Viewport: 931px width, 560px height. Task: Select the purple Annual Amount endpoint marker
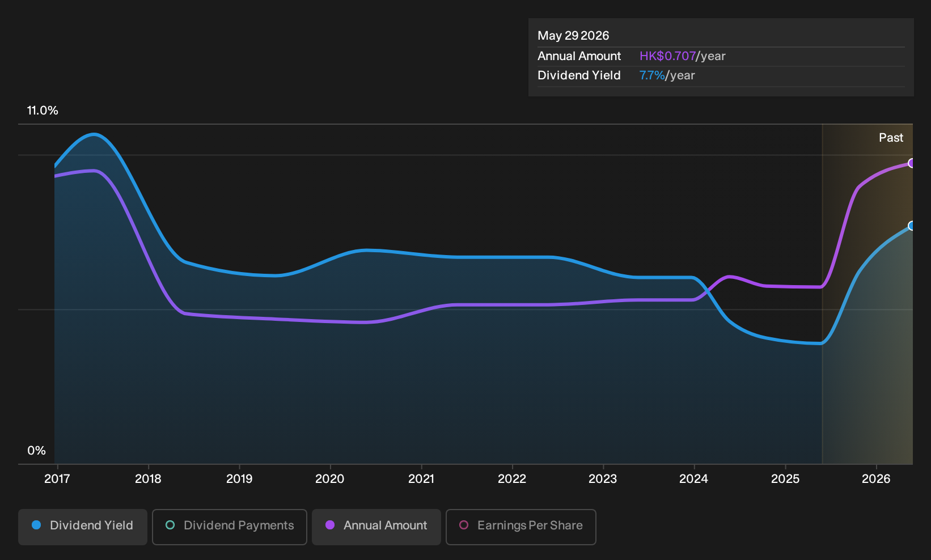(912, 163)
